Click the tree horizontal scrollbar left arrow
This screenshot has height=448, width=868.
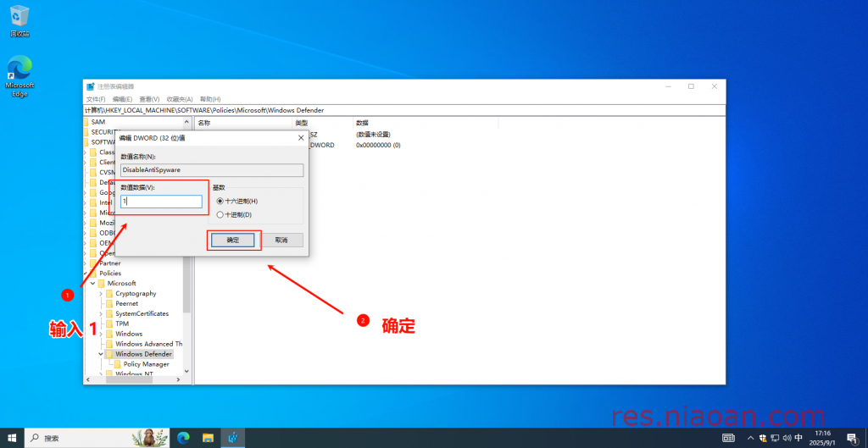click(87, 380)
